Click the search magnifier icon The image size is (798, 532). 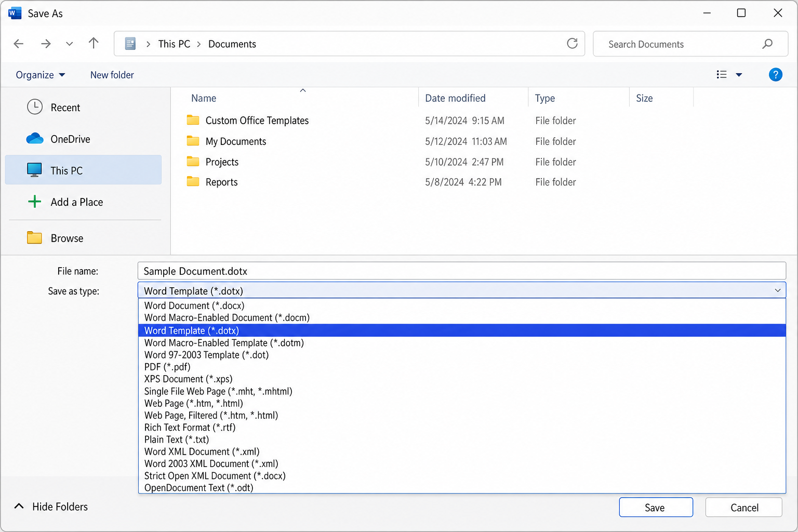(x=767, y=44)
